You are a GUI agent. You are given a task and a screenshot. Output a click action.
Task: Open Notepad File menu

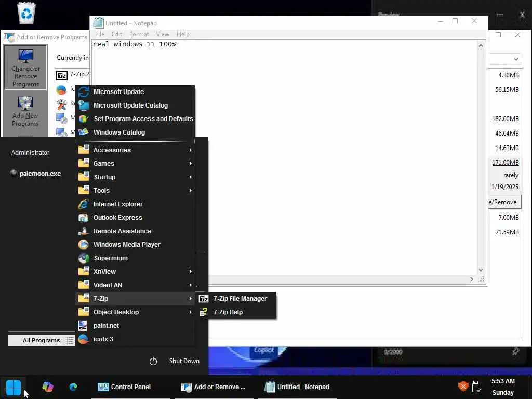(99, 34)
